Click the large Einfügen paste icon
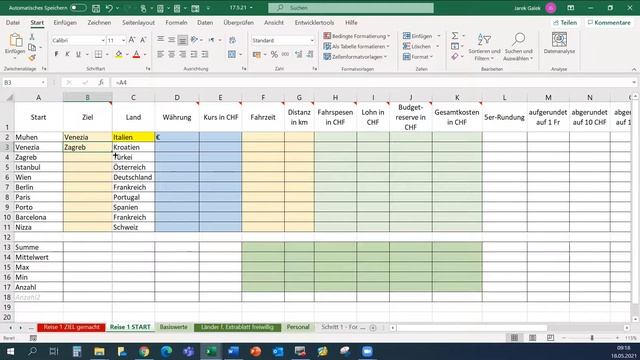Viewport: 640px width, 360px height. [16, 41]
